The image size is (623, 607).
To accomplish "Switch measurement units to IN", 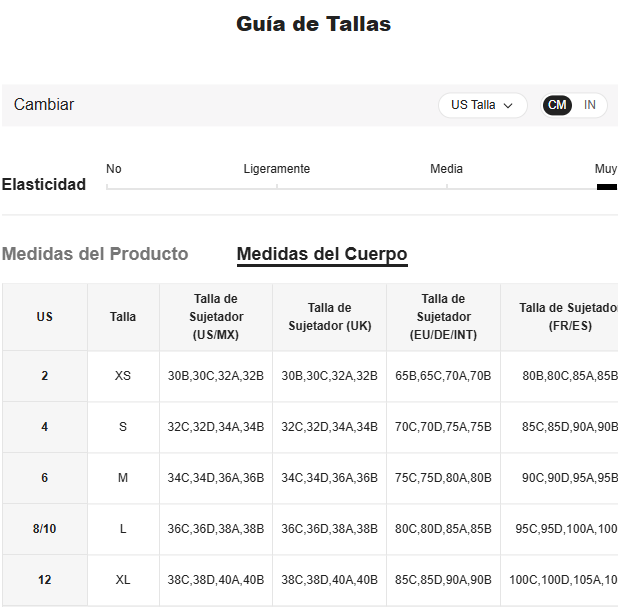I will click(590, 105).
